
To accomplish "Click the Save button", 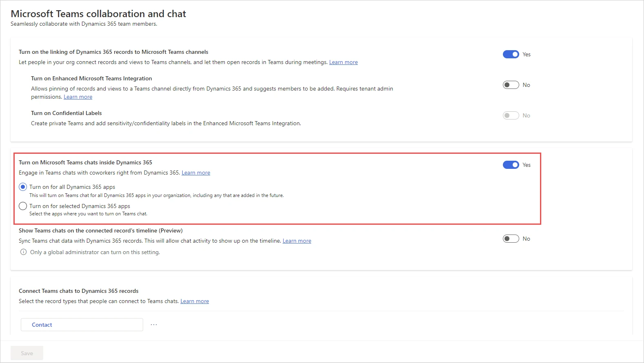I will tap(27, 353).
